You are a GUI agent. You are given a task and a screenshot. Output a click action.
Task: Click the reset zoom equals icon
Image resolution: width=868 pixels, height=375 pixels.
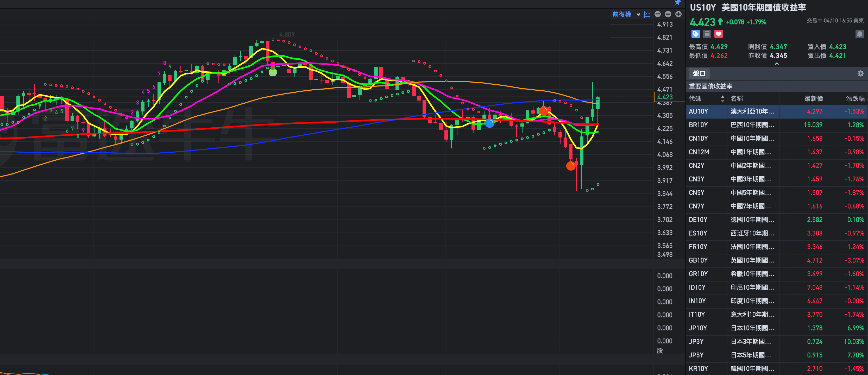point(657,14)
